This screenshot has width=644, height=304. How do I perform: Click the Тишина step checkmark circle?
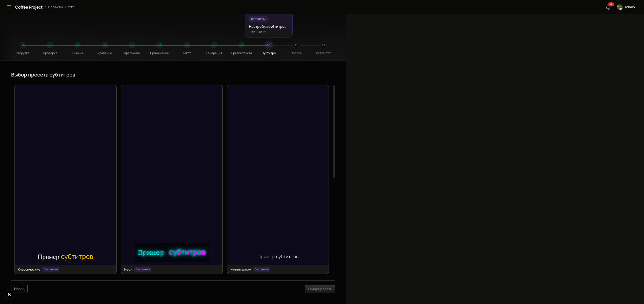[x=77, y=45]
